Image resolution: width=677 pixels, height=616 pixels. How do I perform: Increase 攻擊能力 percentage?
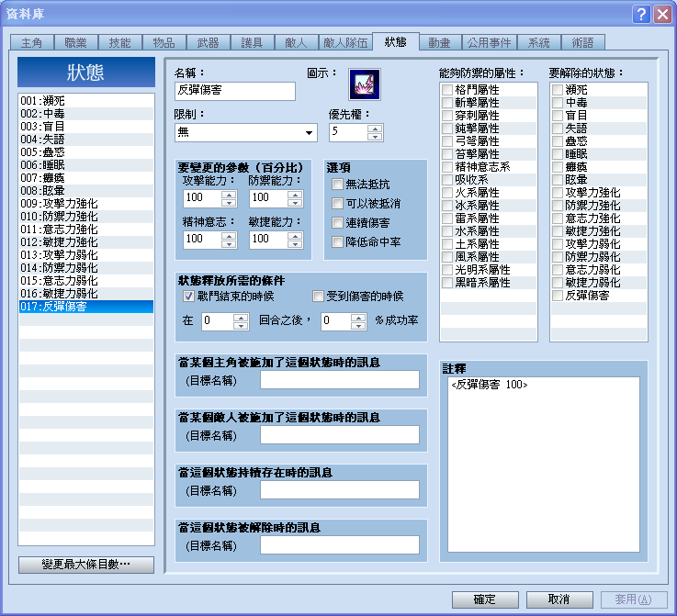click(x=229, y=195)
